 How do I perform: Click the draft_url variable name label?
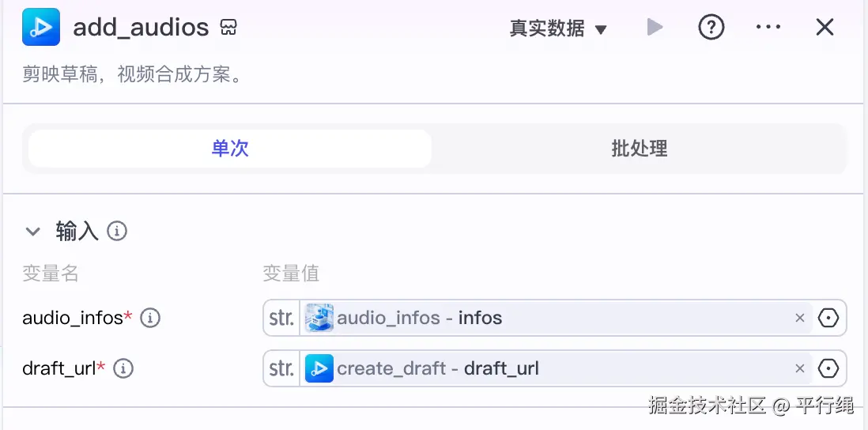[59, 368]
